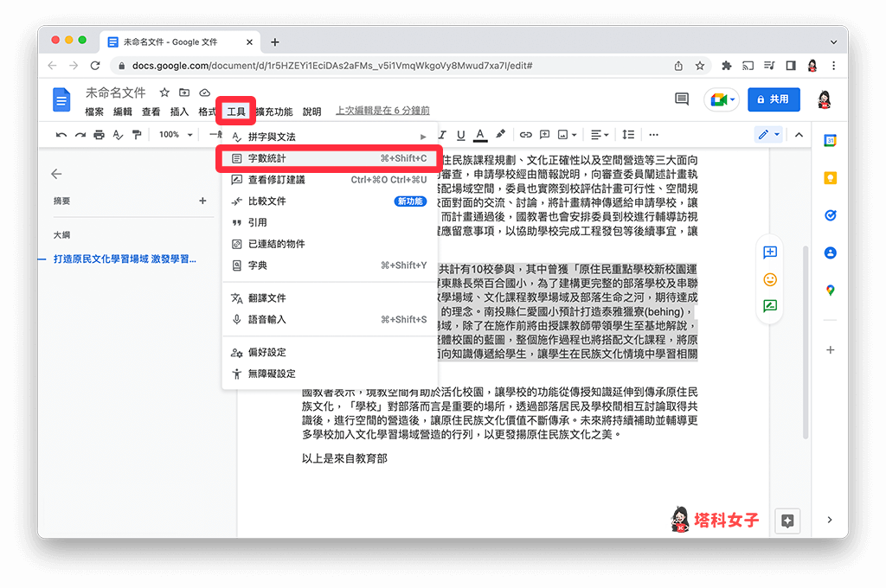
Task: Open Google Keep from the right sidebar
Action: pos(830,177)
